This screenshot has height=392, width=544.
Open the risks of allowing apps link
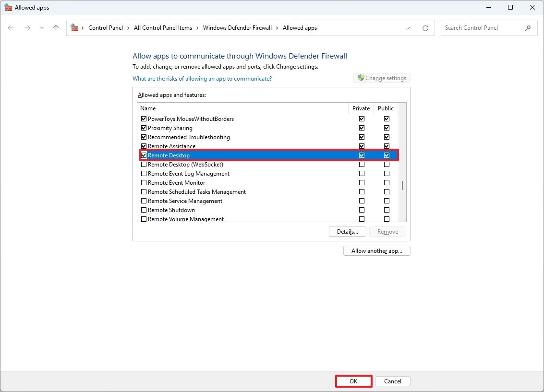click(x=202, y=78)
